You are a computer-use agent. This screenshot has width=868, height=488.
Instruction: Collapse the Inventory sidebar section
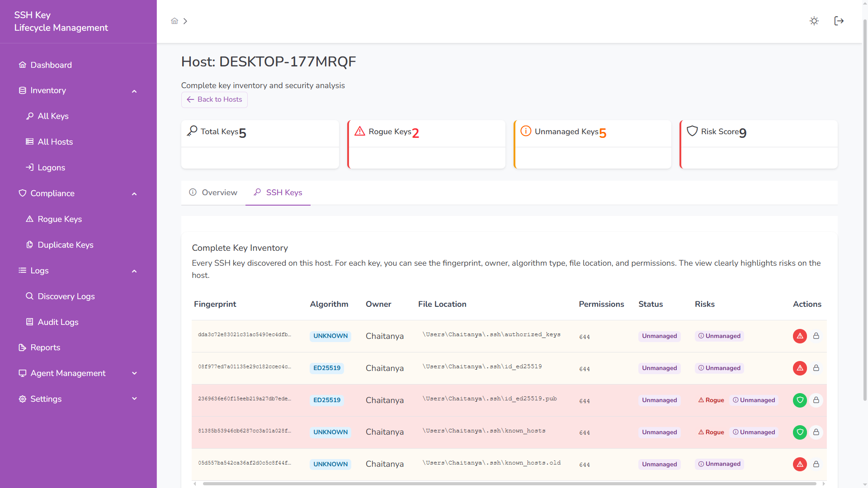pyautogui.click(x=134, y=91)
